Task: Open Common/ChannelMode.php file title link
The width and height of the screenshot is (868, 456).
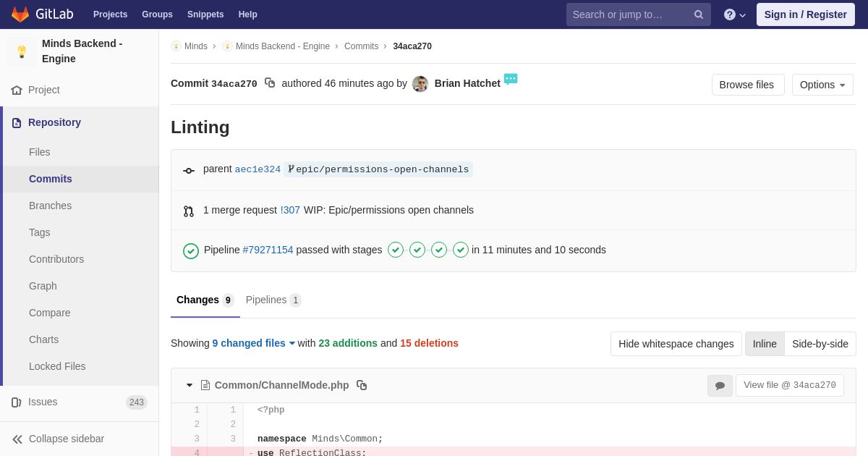Action: (x=281, y=385)
